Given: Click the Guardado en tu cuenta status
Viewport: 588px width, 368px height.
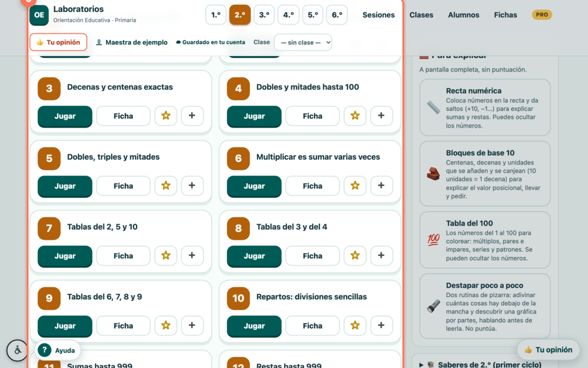Looking at the screenshot, I should pos(210,42).
